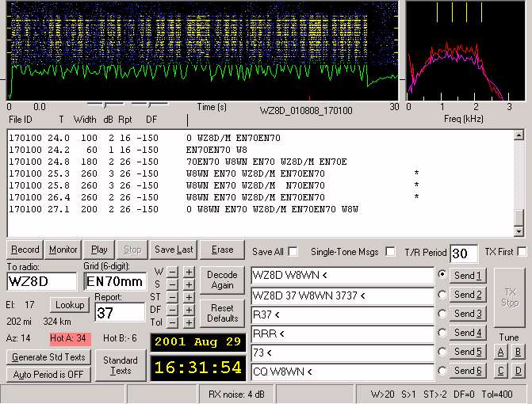532x404 pixels.
Task: Click the Record button
Action: 25,250
